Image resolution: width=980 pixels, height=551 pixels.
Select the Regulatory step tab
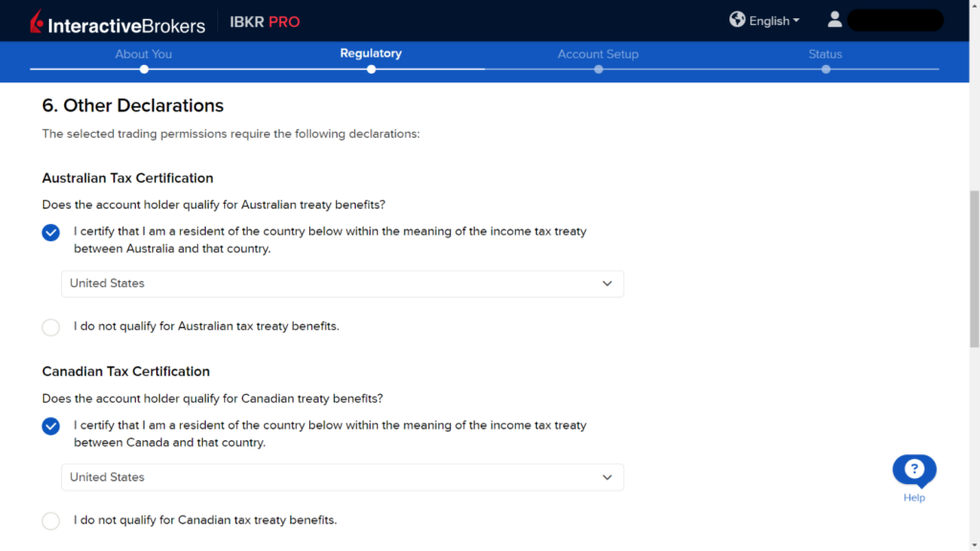(370, 54)
